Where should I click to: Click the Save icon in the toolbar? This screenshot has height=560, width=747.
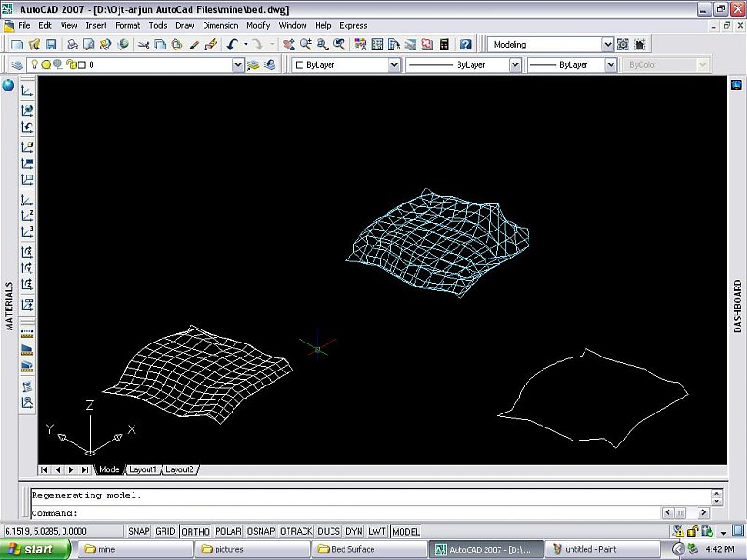click(51, 44)
